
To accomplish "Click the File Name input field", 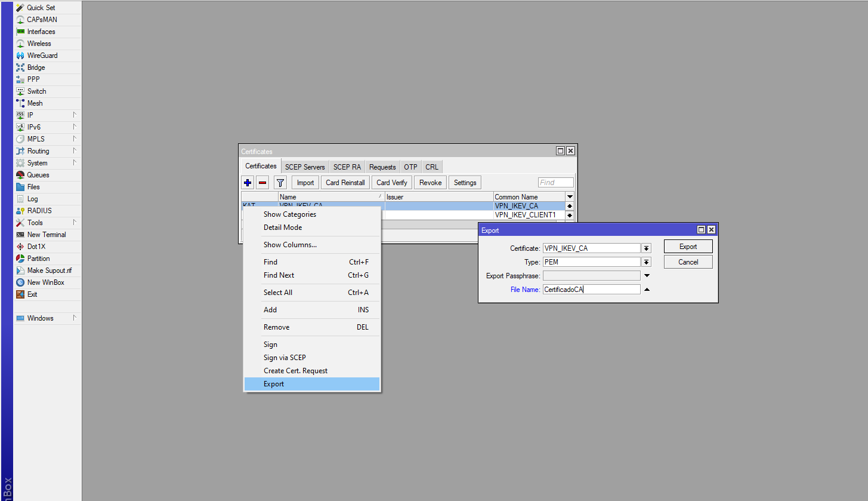I will pos(591,290).
